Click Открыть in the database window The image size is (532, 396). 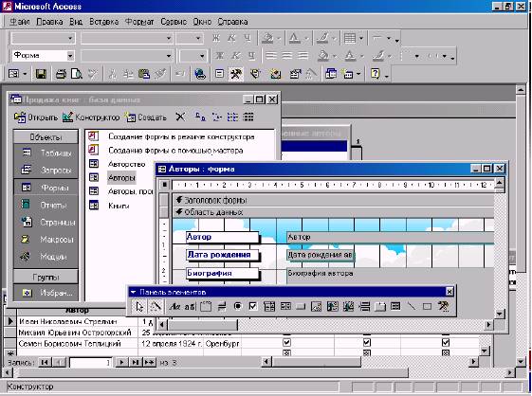pos(36,117)
